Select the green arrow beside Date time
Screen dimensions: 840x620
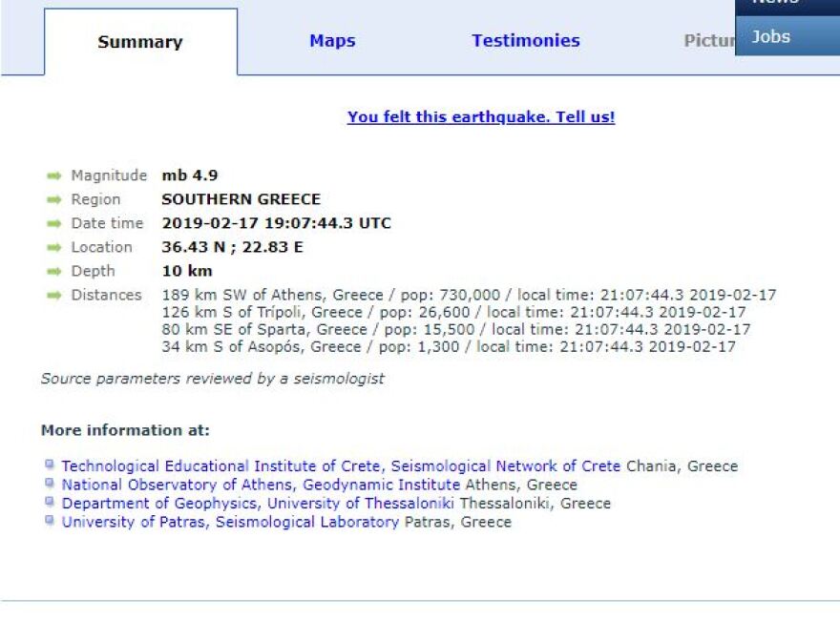click(53, 223)
